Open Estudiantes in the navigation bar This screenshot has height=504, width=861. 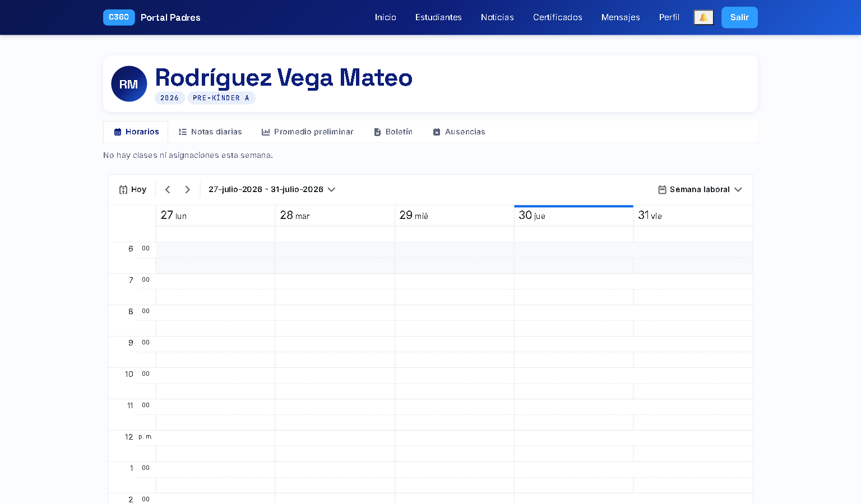(x=438, y=17)
